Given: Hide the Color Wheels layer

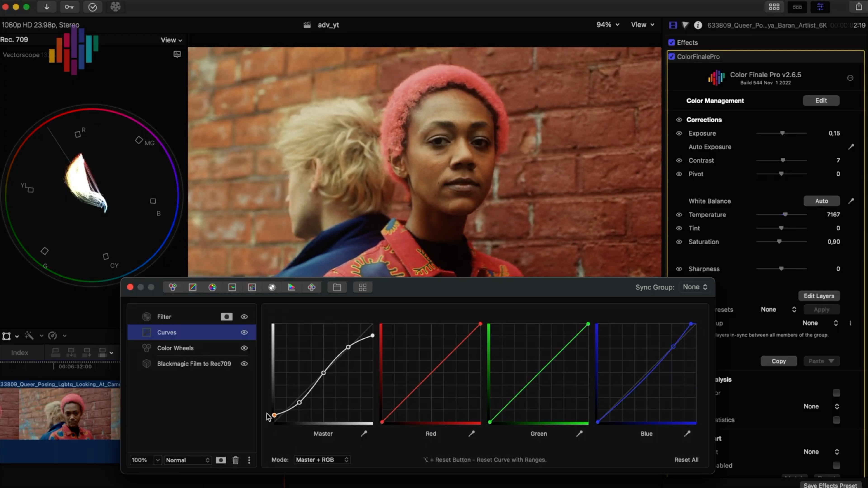Looking at the screenshot, I should tap(244, 348).
